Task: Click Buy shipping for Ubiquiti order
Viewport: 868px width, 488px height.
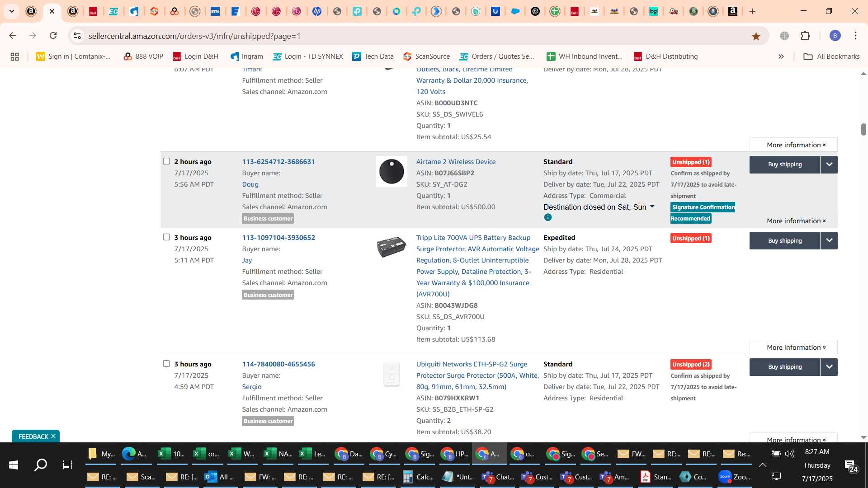Action: coord(785,367)
